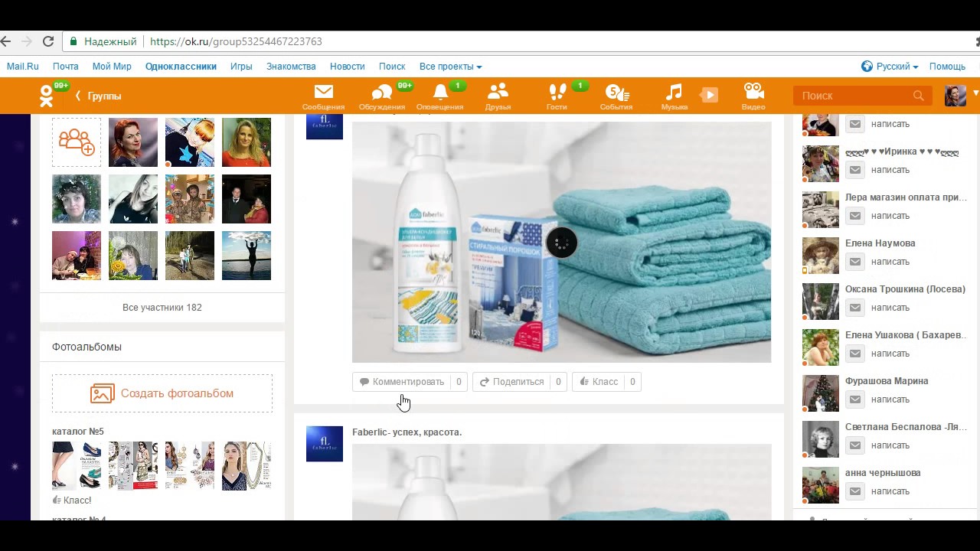Click Создать фотоальбом button
980x551 pixels.
pyautogui.click(x=162, y=393)
